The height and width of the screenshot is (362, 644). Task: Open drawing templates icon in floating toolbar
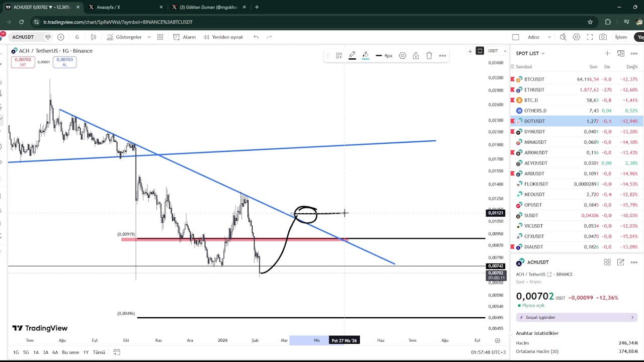339,56
